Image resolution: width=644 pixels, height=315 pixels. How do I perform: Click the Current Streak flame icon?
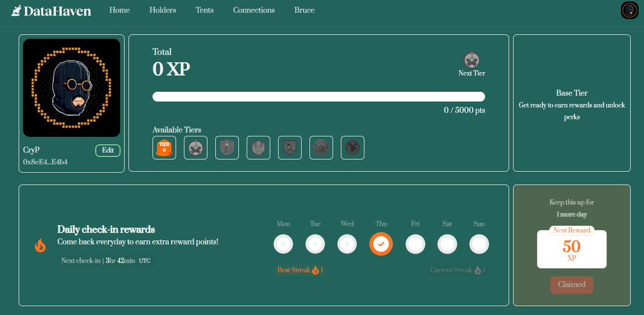point(477,270)
